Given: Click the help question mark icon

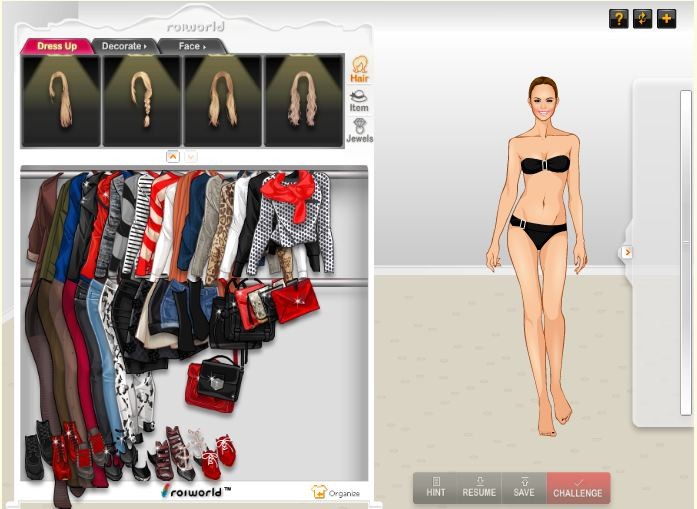Looking at the screenshot, I should [618, 19].
